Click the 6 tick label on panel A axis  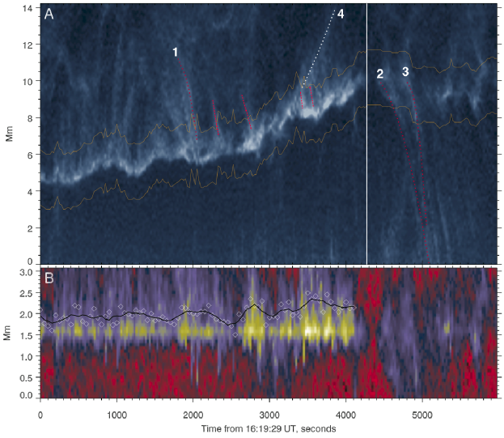pos(30,155)
